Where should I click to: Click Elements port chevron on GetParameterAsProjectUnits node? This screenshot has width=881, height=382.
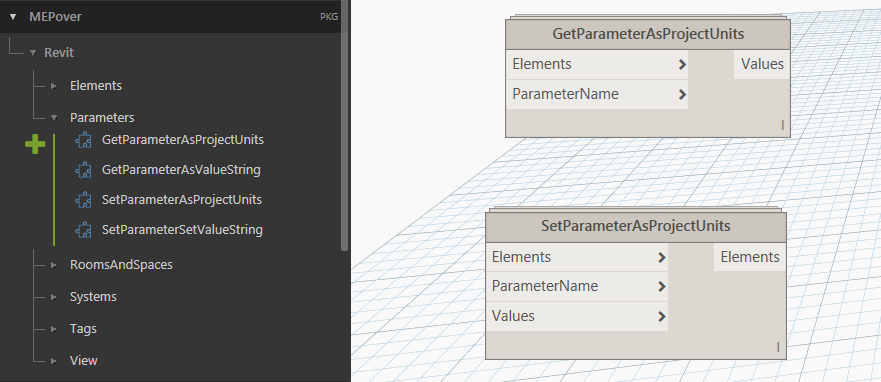[x=682, y=65]
